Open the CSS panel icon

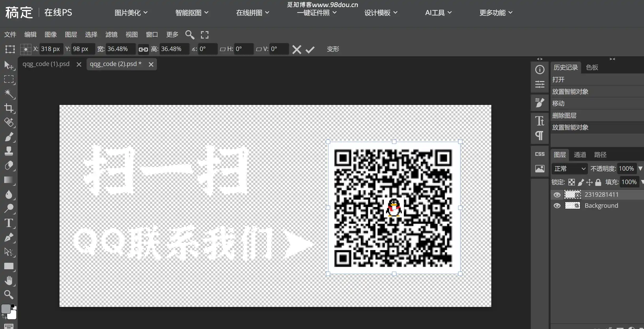[540, 154]
